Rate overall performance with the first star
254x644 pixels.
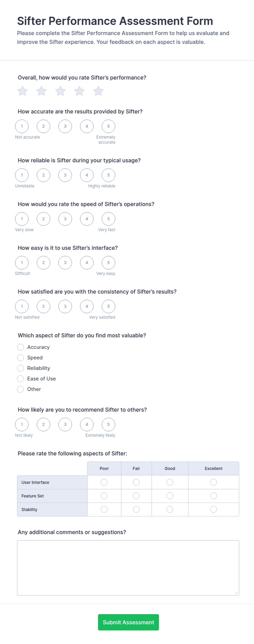(22, 91)
